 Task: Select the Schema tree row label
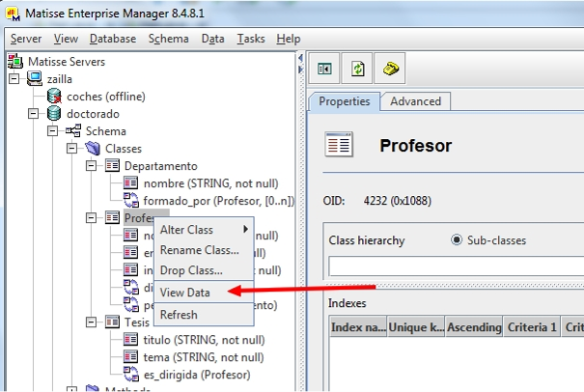click(x=106, y=131)
